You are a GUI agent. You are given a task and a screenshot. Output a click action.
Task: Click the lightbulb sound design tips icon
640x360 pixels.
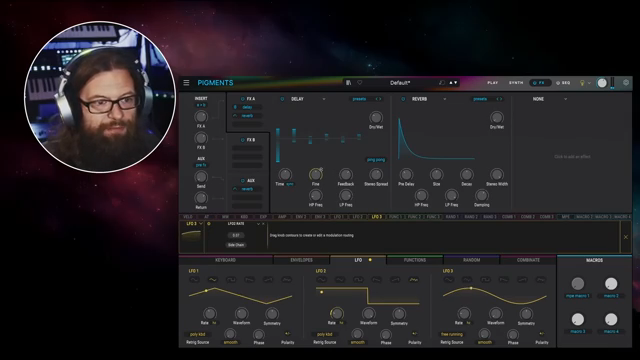click(x=582, y=83)
